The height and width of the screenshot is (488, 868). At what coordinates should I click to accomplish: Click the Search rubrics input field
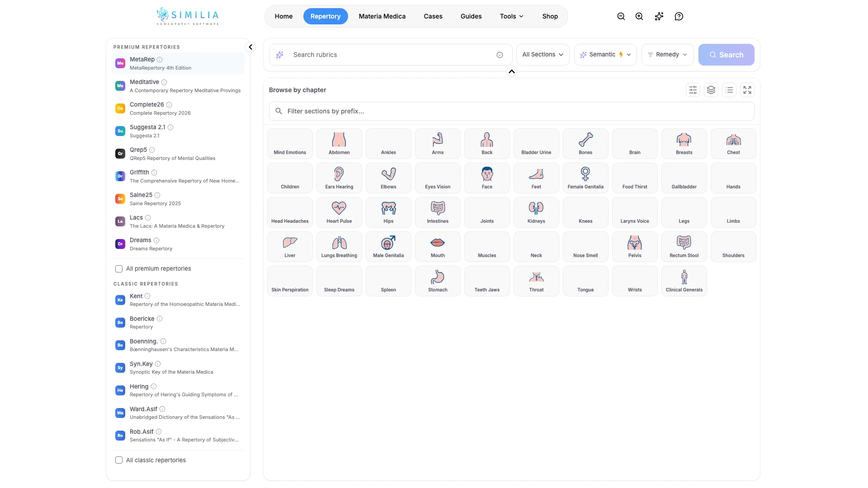[391, 55]
